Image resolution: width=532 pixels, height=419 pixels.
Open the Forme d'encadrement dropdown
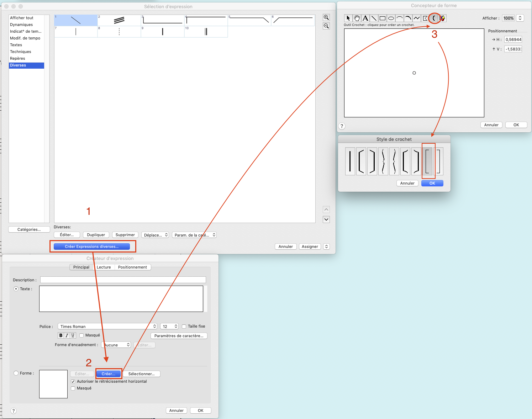tap(116, 345)
